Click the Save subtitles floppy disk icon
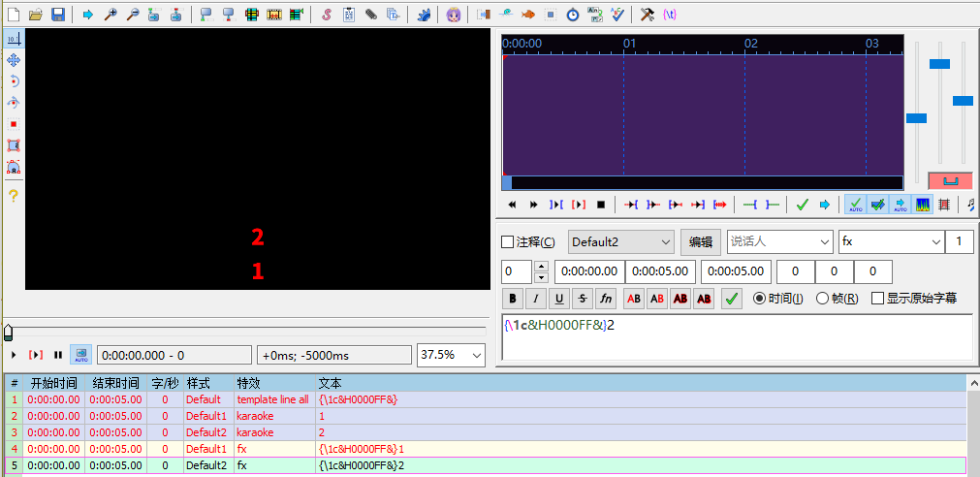The image size is (980, 477). coord(58,15)
